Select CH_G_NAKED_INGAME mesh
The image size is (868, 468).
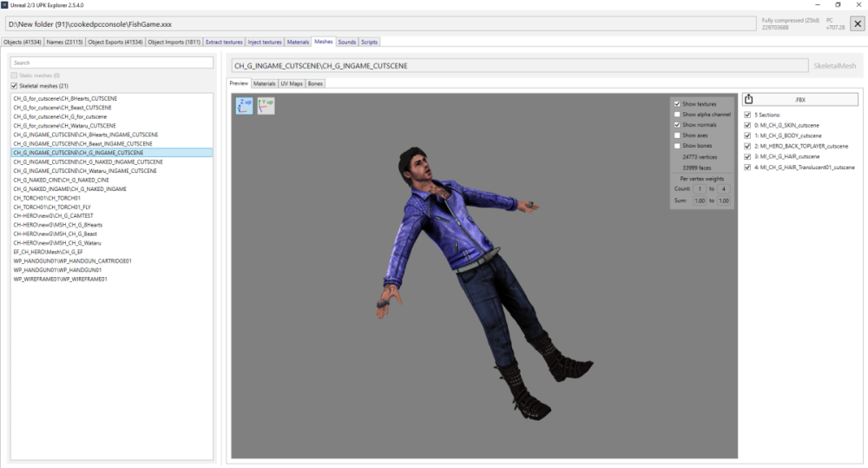[x=111, y=189]
